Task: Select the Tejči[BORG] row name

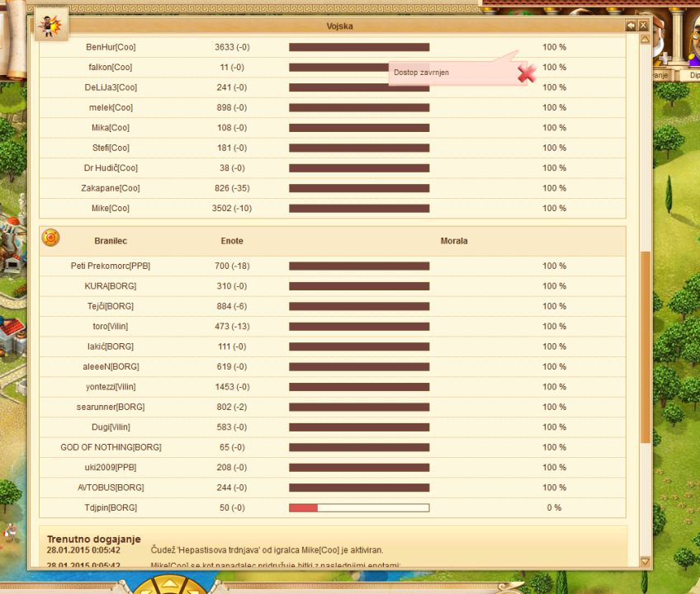Action: 111,306
